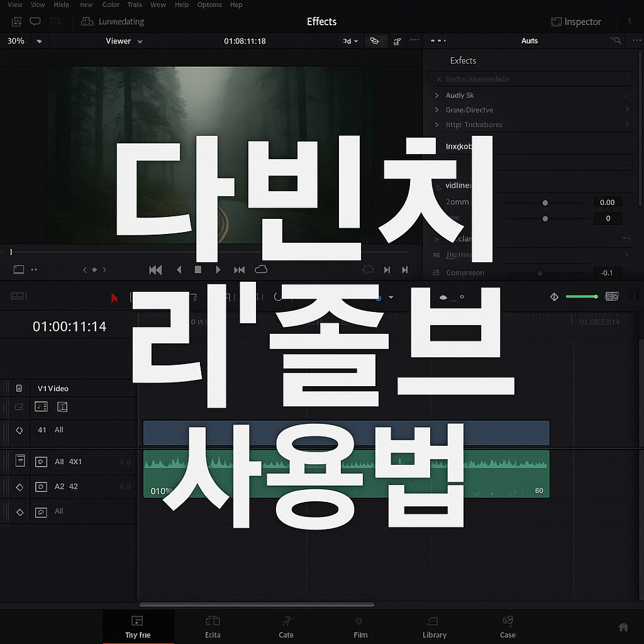Go to last frame in viewer
Screen dimensions: 644x644
click(x=240, y=270)
